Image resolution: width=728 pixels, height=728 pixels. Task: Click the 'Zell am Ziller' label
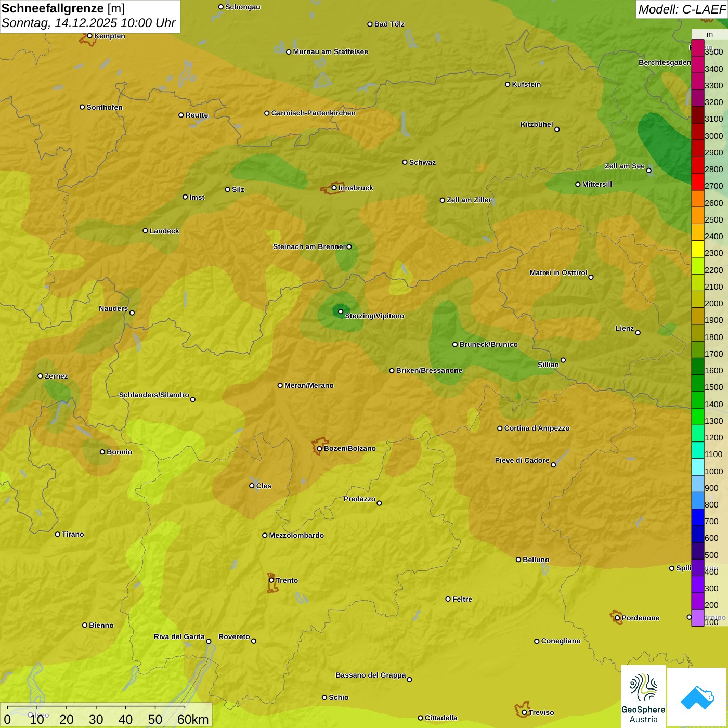click(x=469, y=200)
